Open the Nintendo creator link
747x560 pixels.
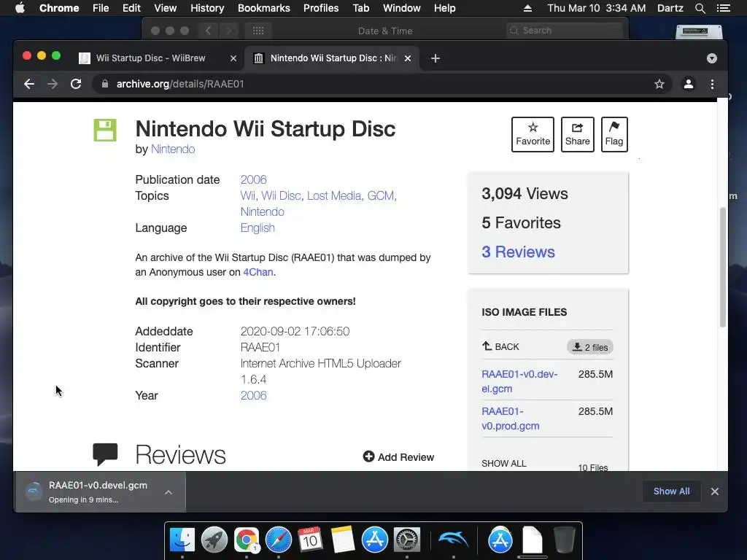173,149
